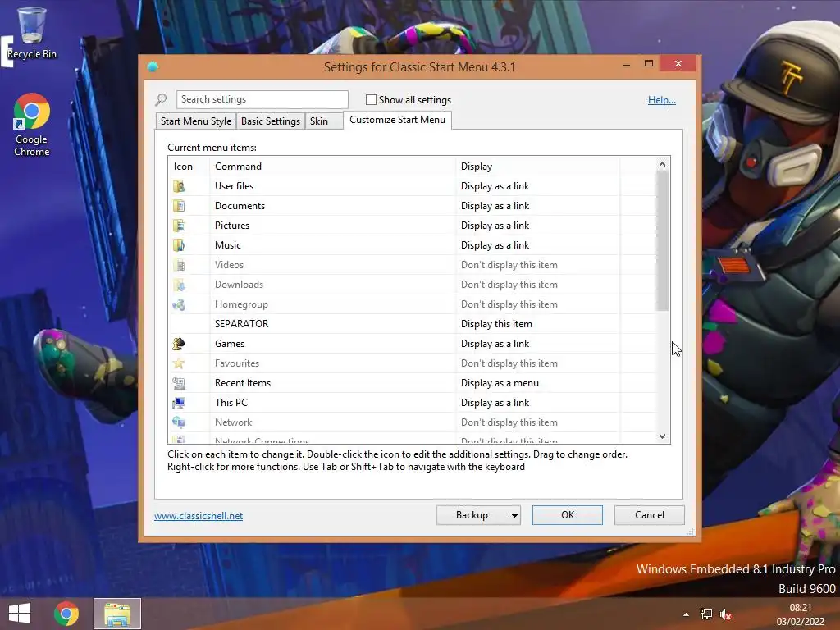Click the Games row icon

[179, 344]
